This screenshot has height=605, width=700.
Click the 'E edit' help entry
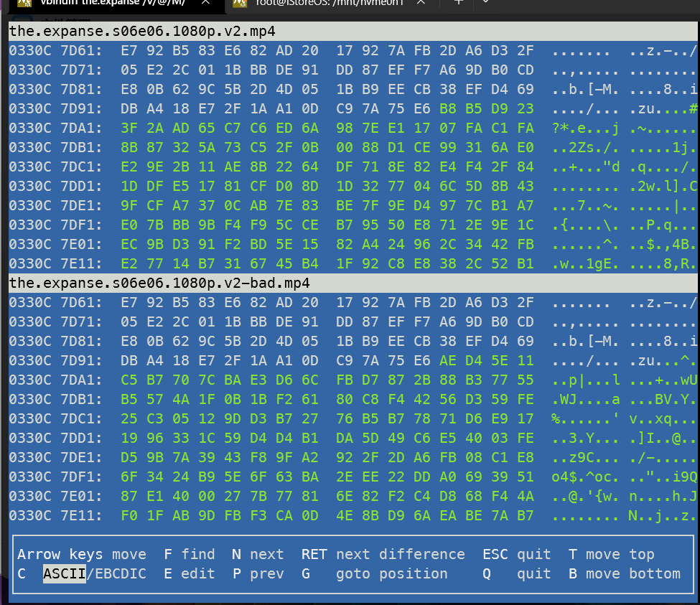pos(190,573)
